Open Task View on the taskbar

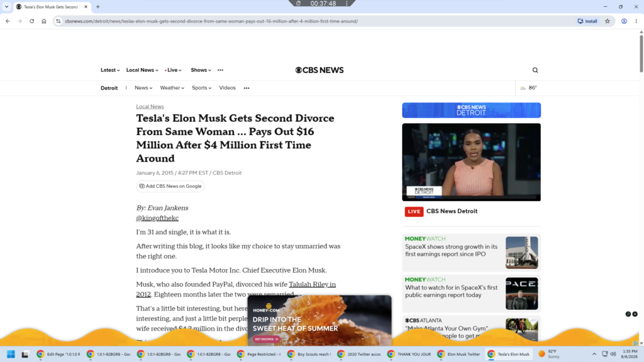pyautogui.click(x=25, y=354)
